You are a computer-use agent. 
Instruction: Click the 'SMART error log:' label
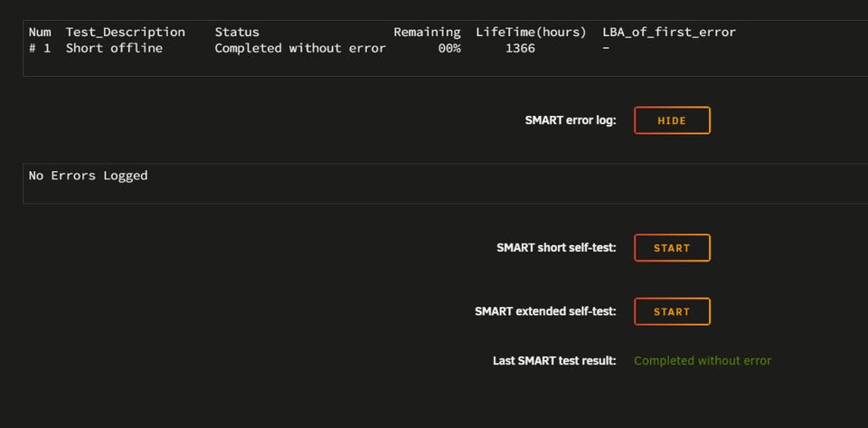click(x=571, y=120)
